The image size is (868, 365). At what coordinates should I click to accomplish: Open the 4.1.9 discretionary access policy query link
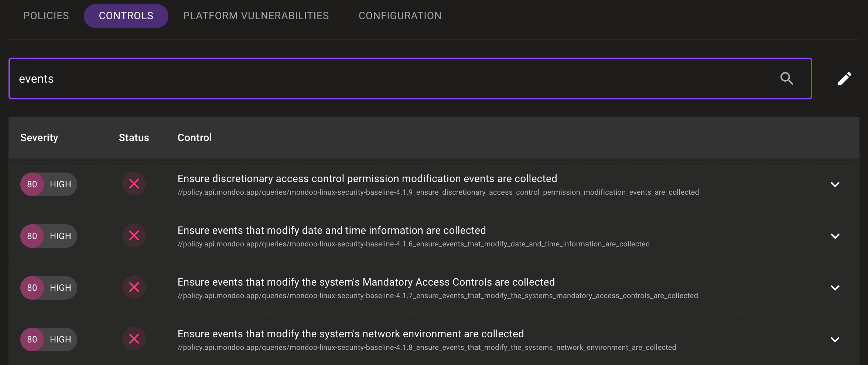pos(438,192)
